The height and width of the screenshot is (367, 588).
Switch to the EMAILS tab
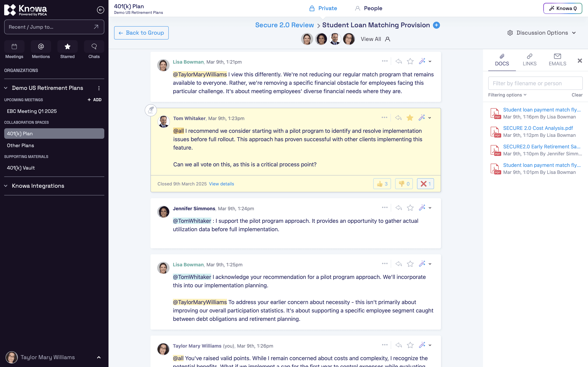pyautogui.click(x=557, y=60)
